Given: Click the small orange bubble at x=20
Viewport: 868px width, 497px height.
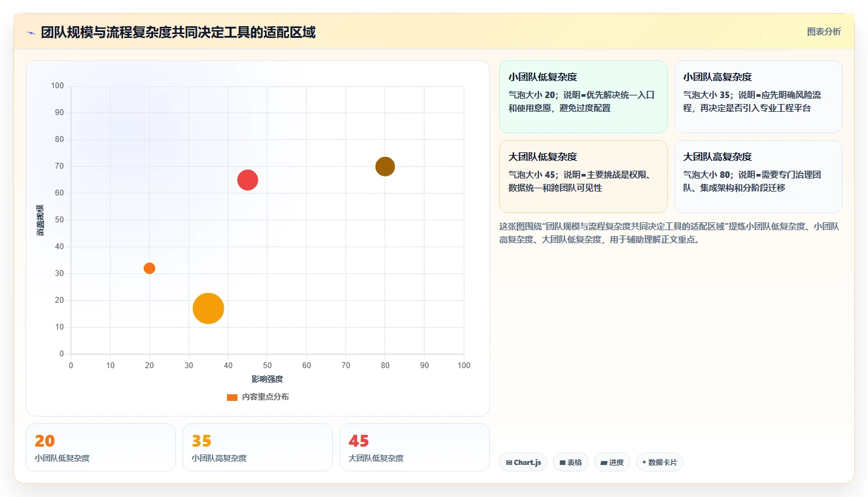Looking at the screenshot, I should (x=149, y=268).
